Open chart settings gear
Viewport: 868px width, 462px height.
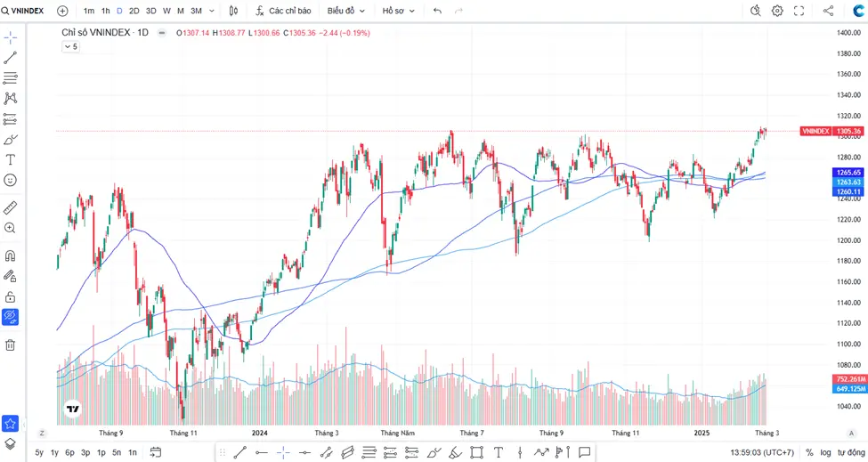coord(777,11)
